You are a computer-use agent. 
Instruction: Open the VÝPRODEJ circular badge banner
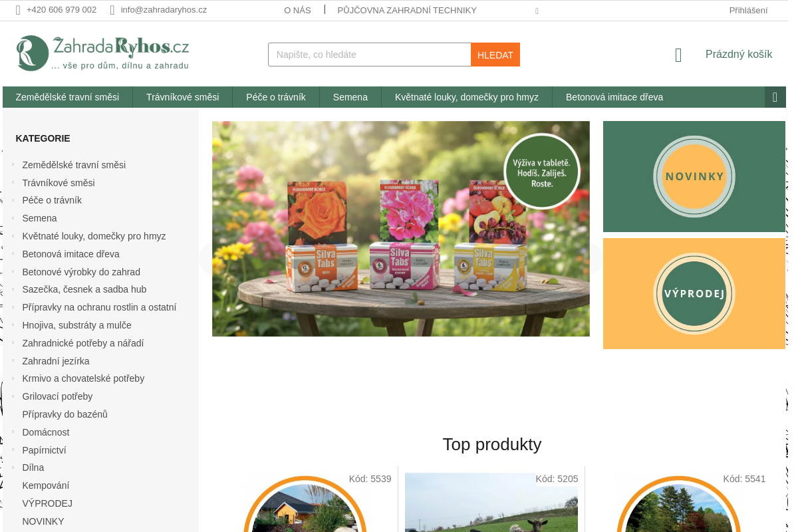pos(694,293)
